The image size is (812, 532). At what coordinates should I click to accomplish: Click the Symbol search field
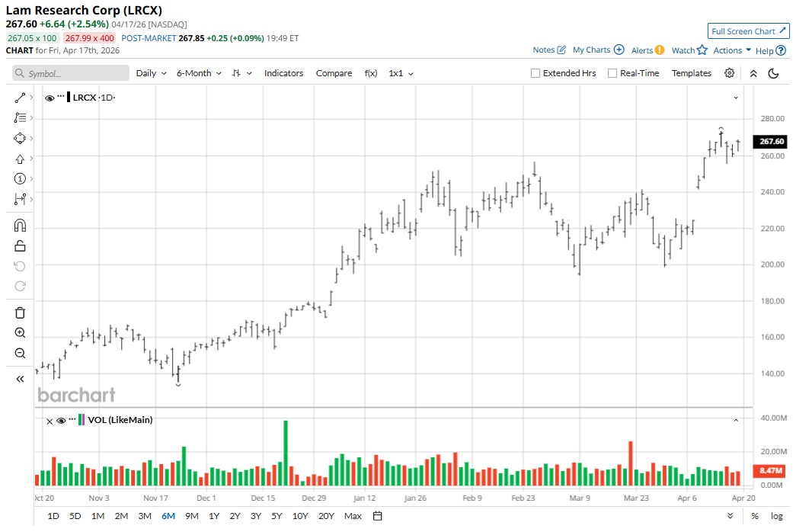pyautogui.click(x=71, y=73)
